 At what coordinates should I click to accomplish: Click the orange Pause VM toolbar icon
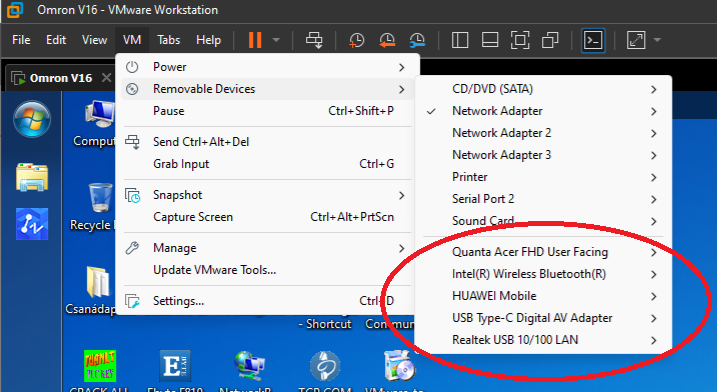255,40
